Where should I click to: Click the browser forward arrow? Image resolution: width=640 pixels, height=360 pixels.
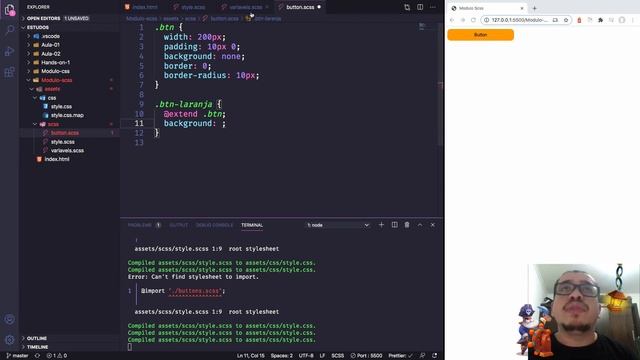point(462,20)
